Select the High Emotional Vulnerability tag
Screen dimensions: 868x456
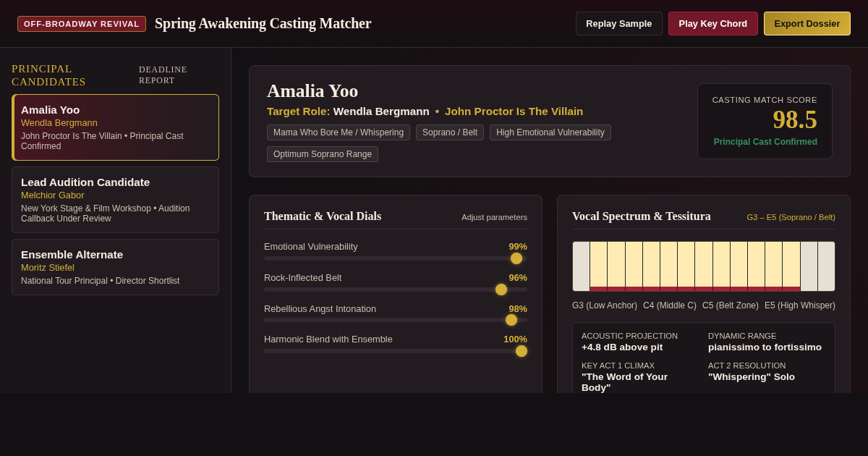point(550,132)
